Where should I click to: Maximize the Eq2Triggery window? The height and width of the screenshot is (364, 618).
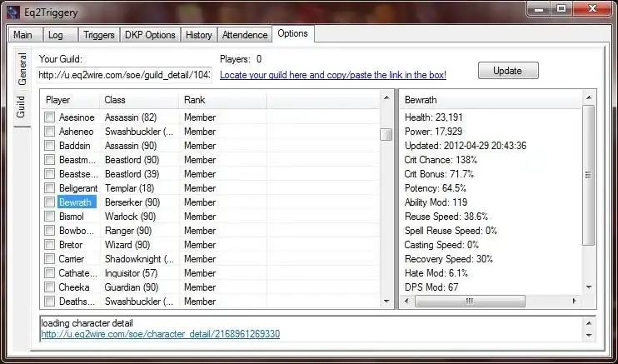(562, 8)
